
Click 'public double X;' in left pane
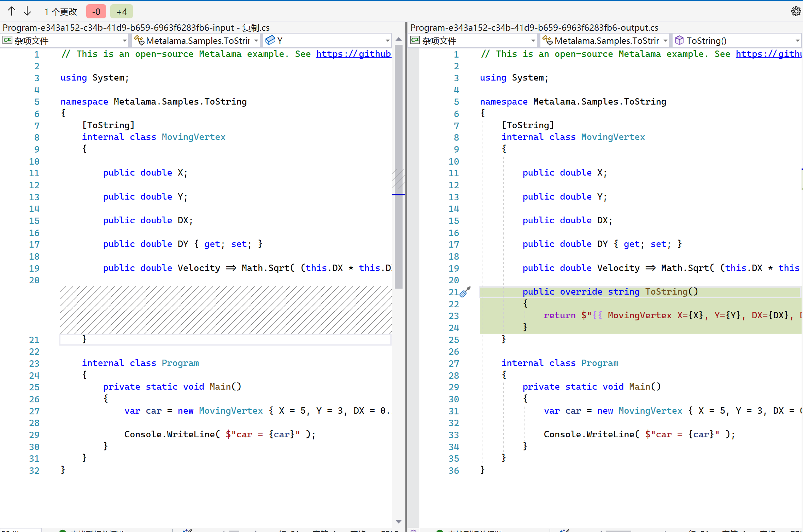pos(145,173)
